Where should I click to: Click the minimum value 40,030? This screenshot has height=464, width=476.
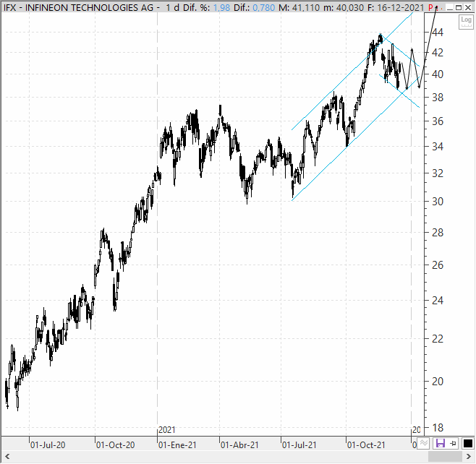(x=349, y=7)
